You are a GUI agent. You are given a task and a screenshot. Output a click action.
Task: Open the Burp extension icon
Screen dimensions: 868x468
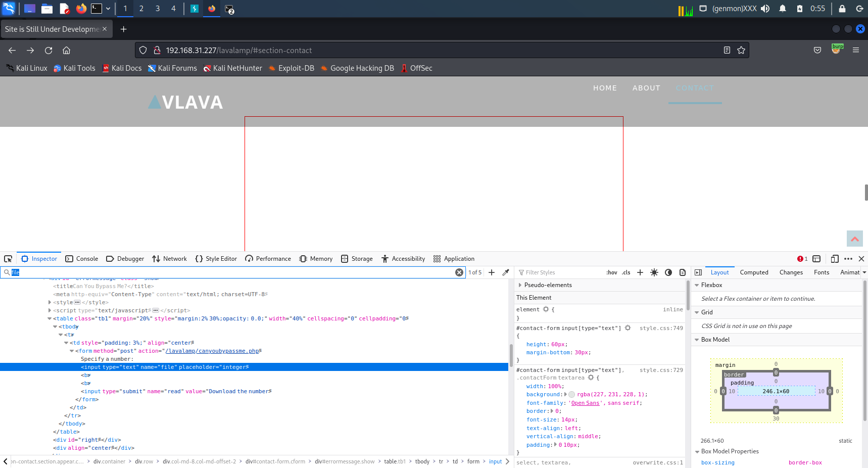point(837,50)
